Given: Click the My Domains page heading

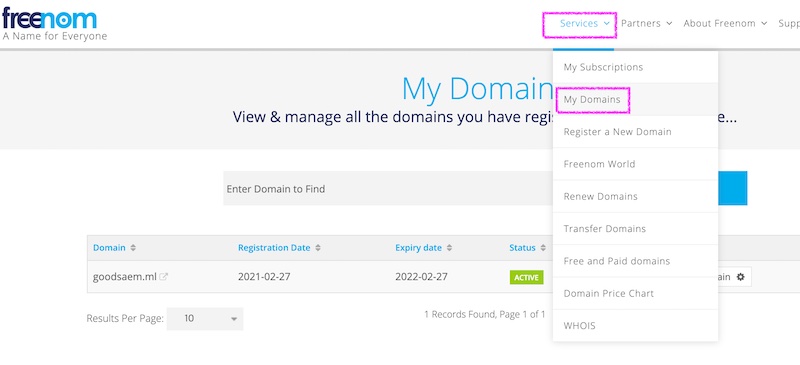Looking at the screenshot, I should click(x=477, y=89).
